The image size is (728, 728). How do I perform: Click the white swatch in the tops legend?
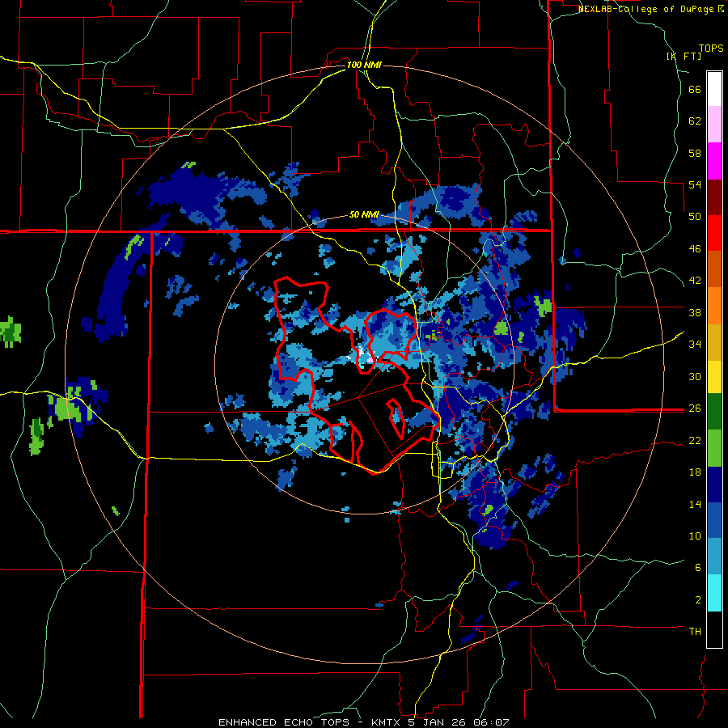(x=714, y=89)
